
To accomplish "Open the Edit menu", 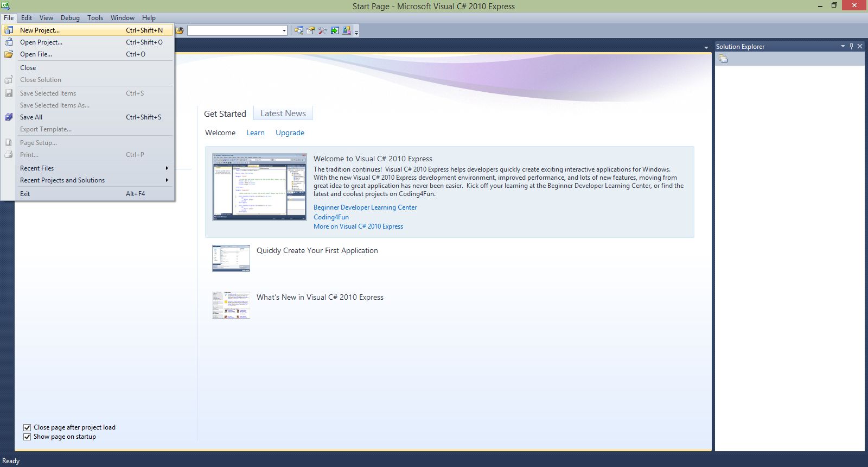I will tap(27, 18).
